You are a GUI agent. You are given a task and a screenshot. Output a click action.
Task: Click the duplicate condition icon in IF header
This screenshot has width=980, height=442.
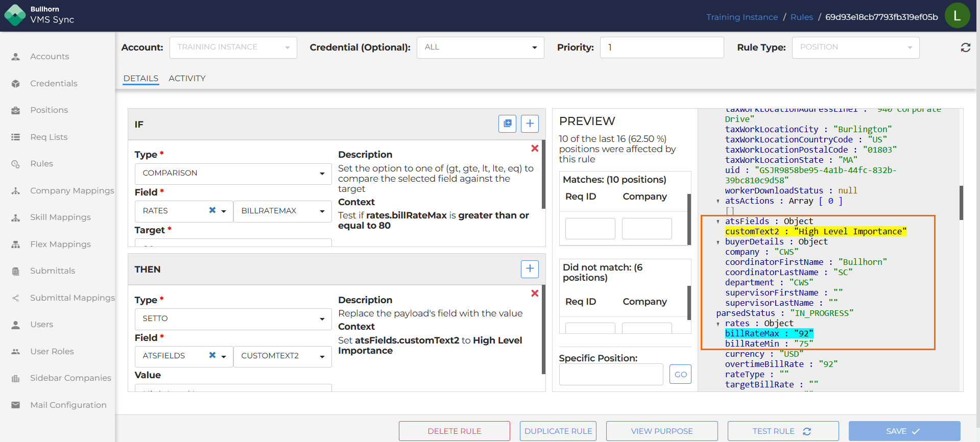(507, 124)
